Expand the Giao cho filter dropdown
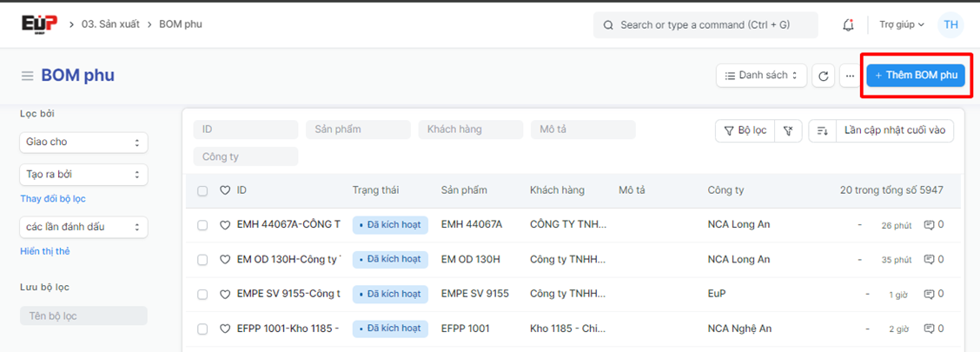Viewport: 980px width, 352px height. [83, 142]
